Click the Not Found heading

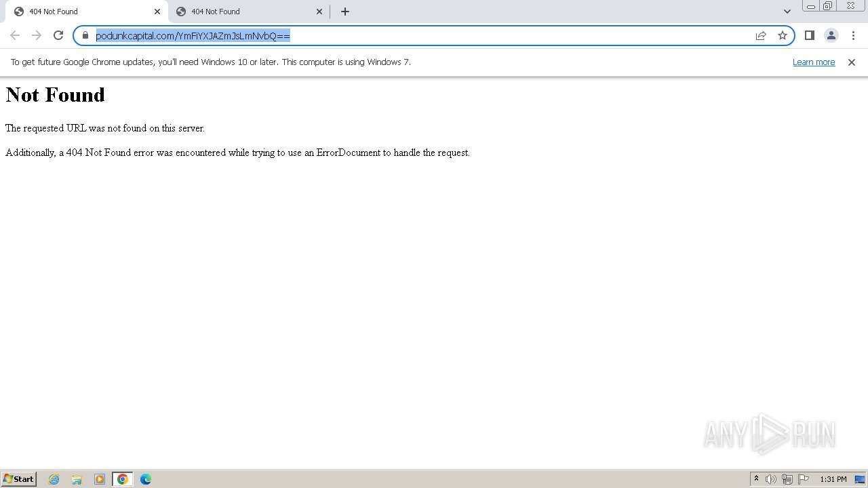click(56, 95)
